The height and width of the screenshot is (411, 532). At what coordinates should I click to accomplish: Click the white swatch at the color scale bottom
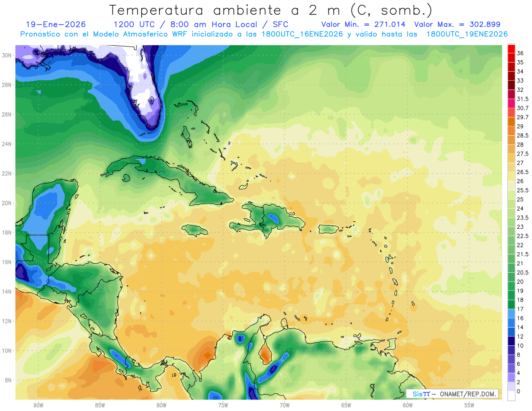pyautogui.click(x=511, y=396)
